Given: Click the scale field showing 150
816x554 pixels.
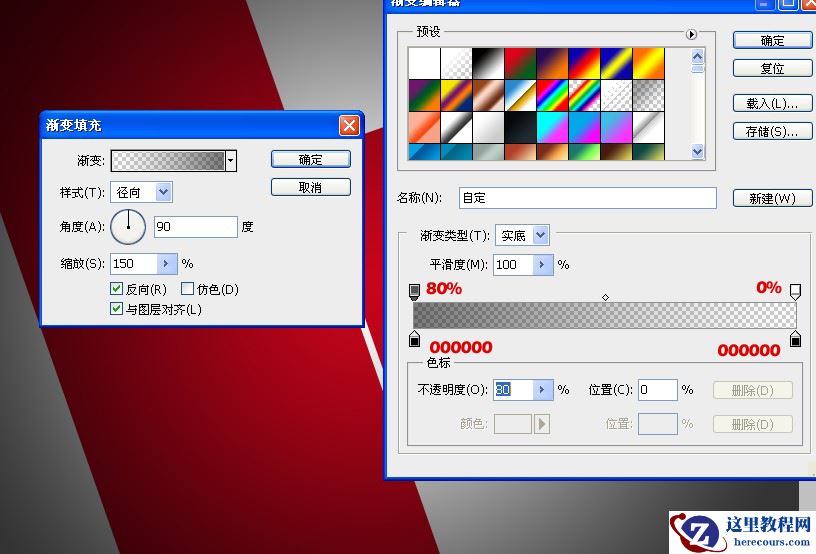Looking at the screenshot, I should (134, 264).
